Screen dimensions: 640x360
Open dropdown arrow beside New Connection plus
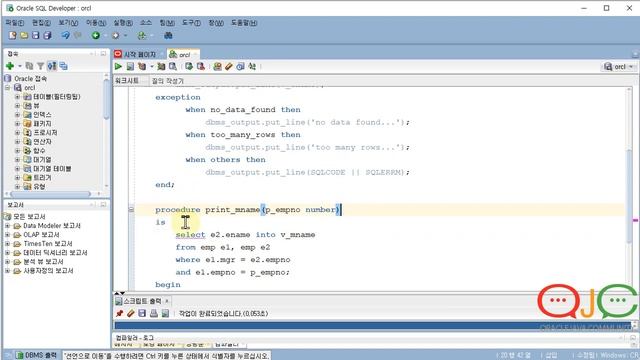[19, 66]
